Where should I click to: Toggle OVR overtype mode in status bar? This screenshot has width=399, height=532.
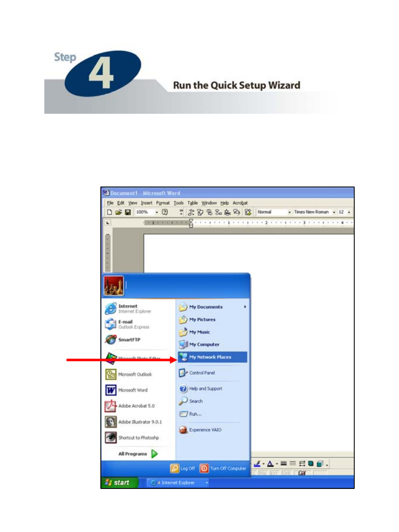(x=286, y=473)
